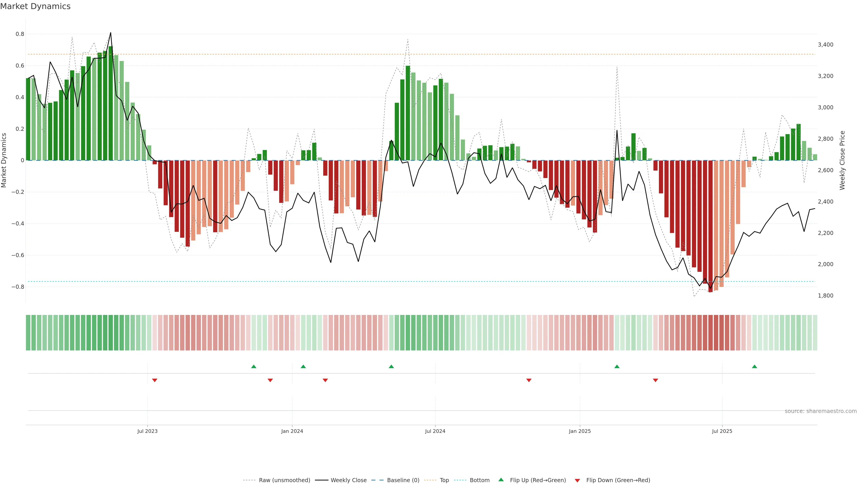Screen dimensions: 868x488
Task: Click the red flip-down marker before Jan 2025
Action: 529,380
